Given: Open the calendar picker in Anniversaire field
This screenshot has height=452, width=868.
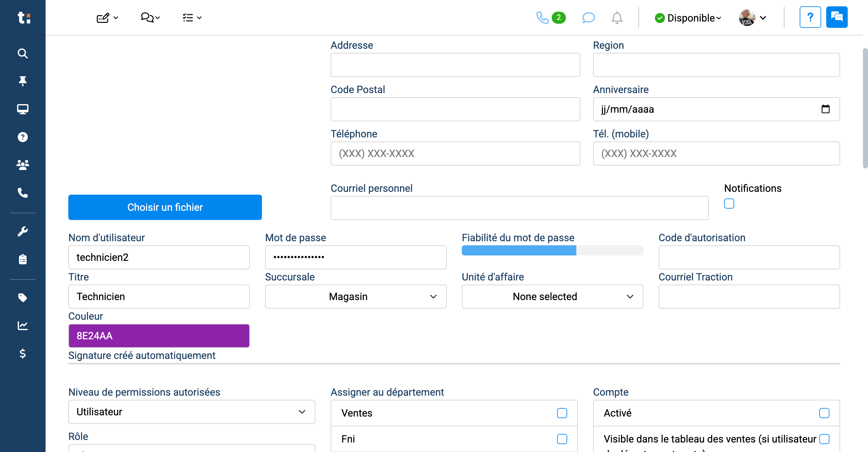Looking at the screenshot, I should [825, 109].
